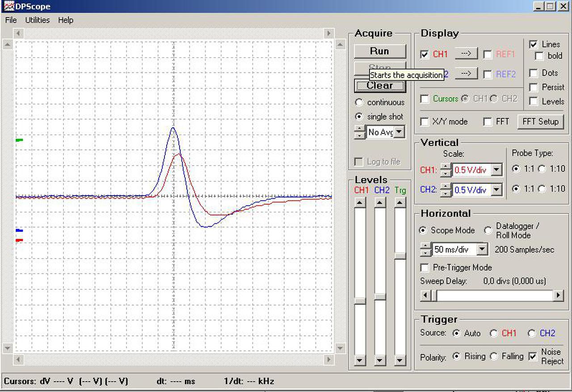Click the blue CH2 ground marker on the plot

click(x=19, y=230)
